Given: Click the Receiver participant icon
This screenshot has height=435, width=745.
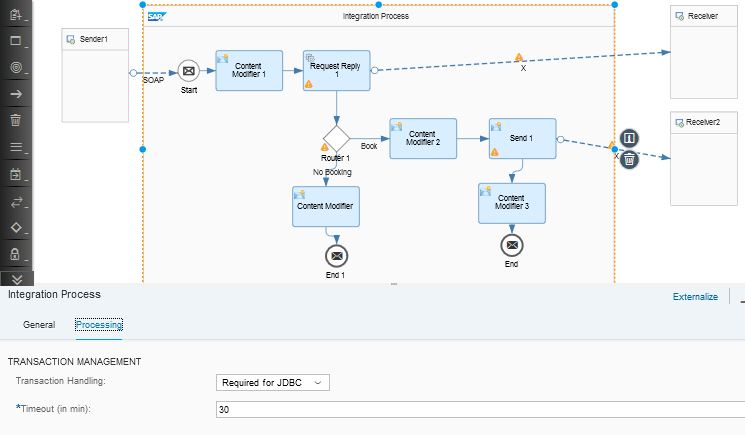Looking at the screenshot, I should [679, 17].
